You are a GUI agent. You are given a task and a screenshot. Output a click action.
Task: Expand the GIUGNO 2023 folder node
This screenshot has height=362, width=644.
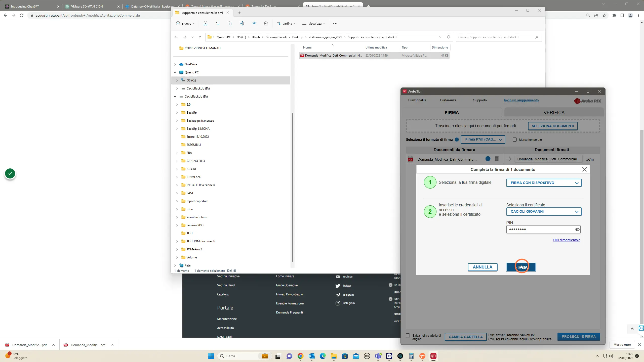point(177,161)
